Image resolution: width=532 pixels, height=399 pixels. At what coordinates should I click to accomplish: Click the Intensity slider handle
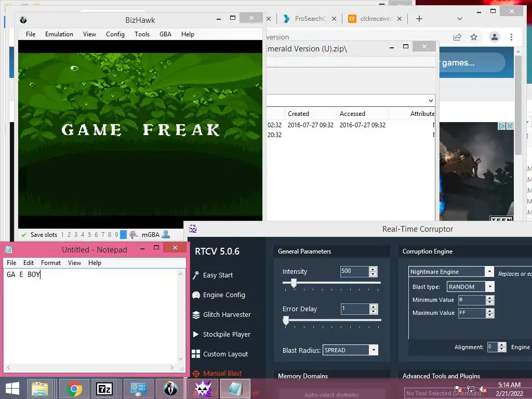tap(294, 283)
